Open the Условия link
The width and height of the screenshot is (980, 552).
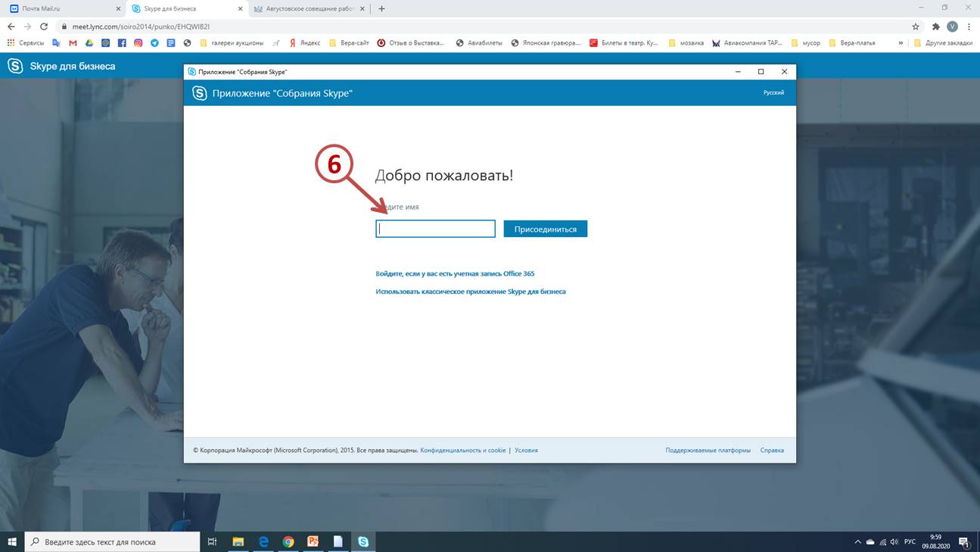click(x=526, y=450)
